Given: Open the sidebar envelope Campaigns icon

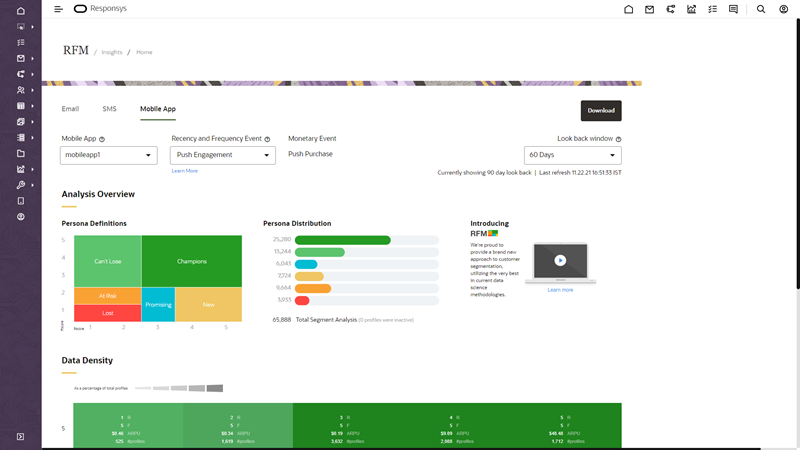Looking at the screenshot, I should (x=20, y=58).
